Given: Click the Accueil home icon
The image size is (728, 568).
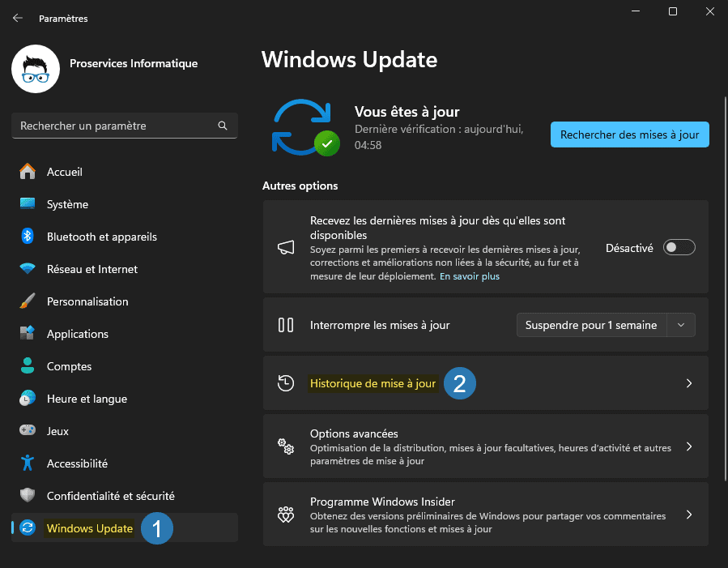Looking at the screenshot, I should coord(26,172).
